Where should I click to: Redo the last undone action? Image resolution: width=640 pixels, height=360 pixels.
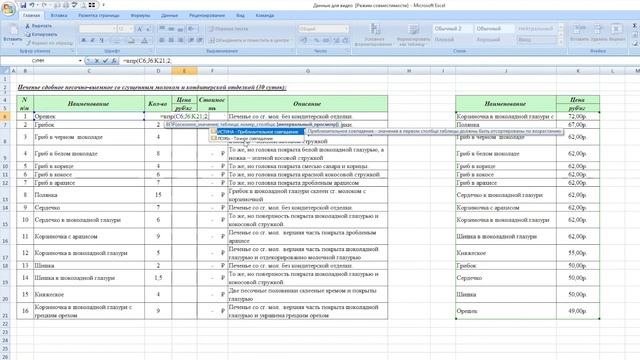pos(44,5)
